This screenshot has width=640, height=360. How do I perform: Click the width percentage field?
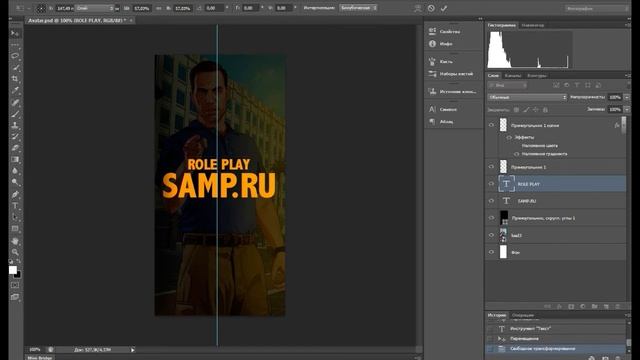click(142, 8)
